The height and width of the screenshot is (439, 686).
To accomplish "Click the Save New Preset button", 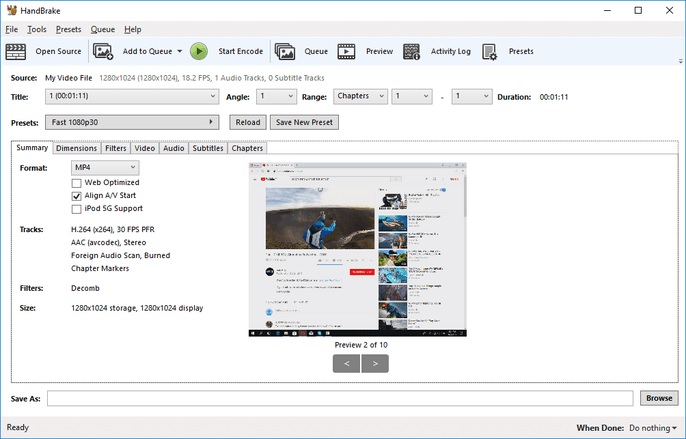I will pos(306,122).
